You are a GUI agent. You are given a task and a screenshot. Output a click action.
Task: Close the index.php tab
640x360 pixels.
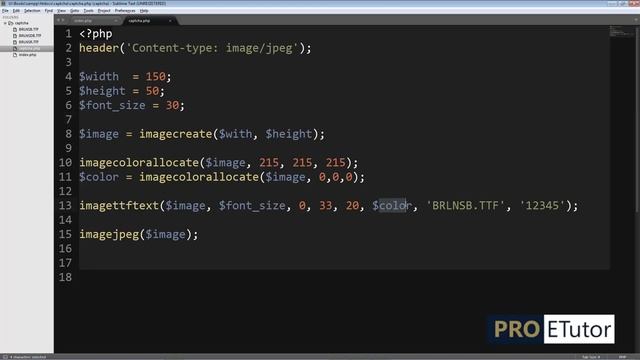(116, 21)
